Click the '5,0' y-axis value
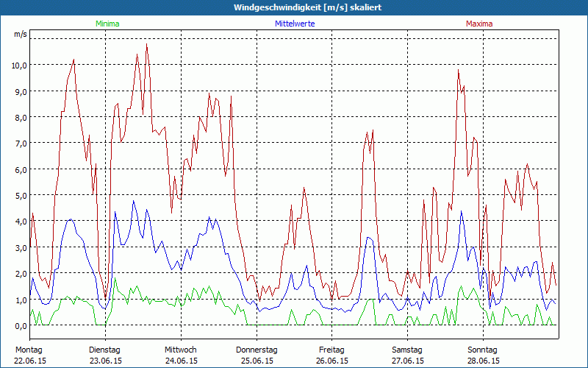The height and width of the screenshot is (368, 588). click(21, 195)
